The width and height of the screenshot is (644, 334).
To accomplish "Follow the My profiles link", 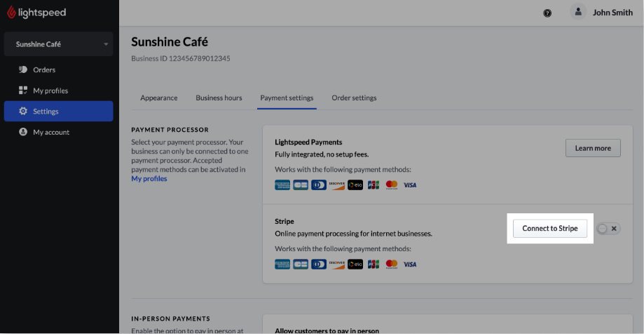I will click(x=149, y=179).
